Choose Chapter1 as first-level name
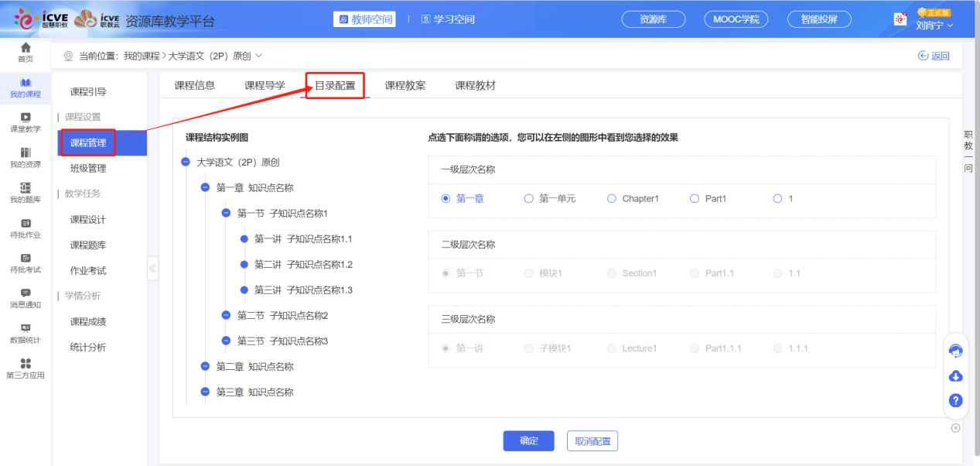This screenshot has width=980, height=466. 610,198
